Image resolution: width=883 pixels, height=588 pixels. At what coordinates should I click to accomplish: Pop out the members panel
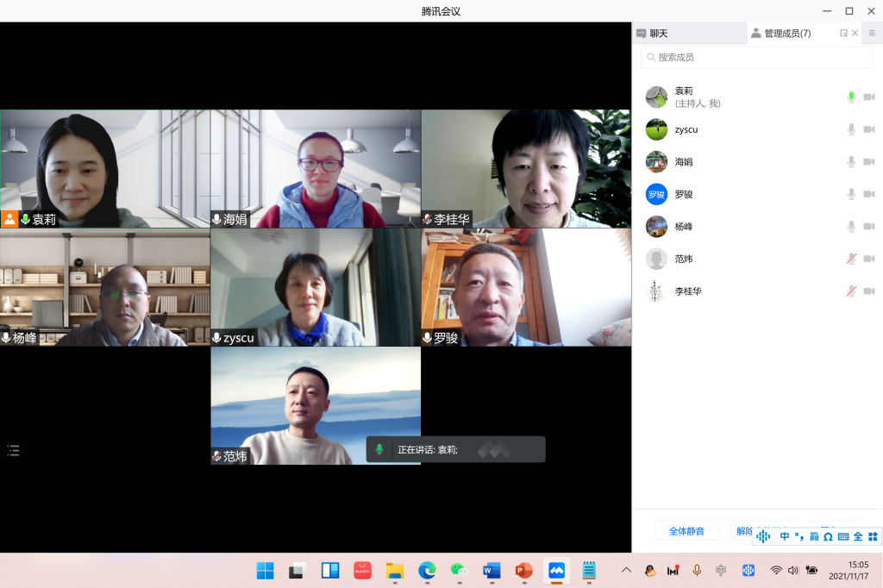click(843, 34)
